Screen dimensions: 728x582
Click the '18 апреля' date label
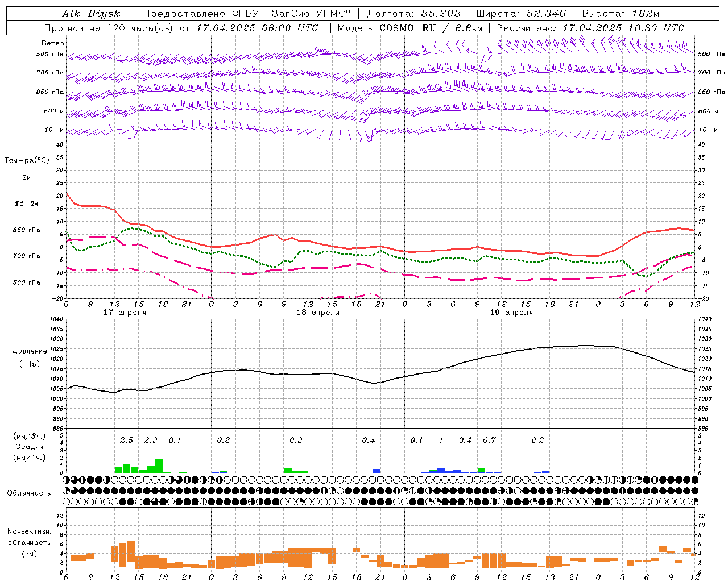[x=318, y=313]
